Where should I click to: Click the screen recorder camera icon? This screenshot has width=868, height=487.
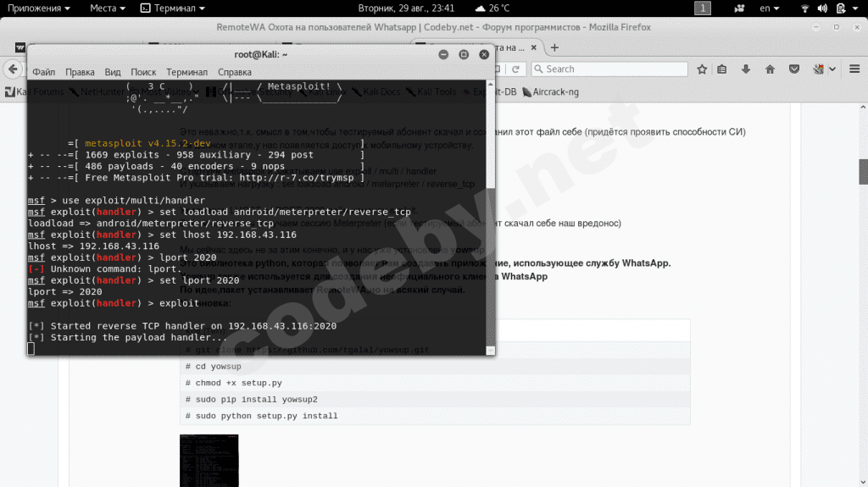[x=739, y=8]
